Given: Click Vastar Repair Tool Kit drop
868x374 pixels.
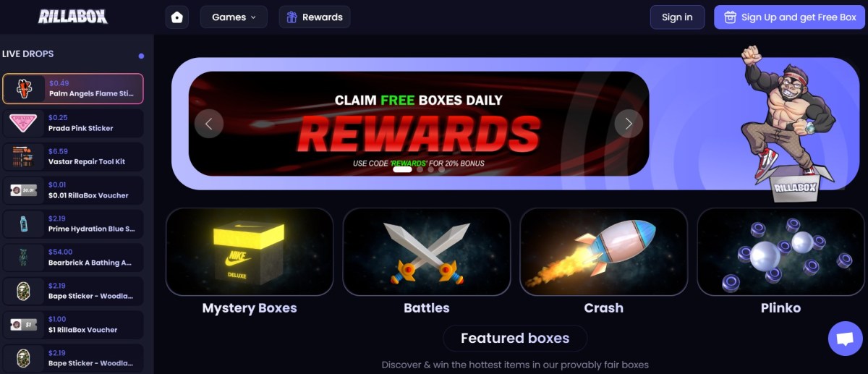Looking at the screenshot, I should click(73, 157).
